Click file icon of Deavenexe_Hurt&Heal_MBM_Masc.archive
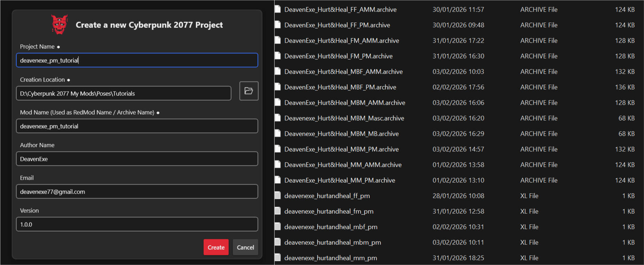This screenshot has width=644, height=265. pos(278,118)
